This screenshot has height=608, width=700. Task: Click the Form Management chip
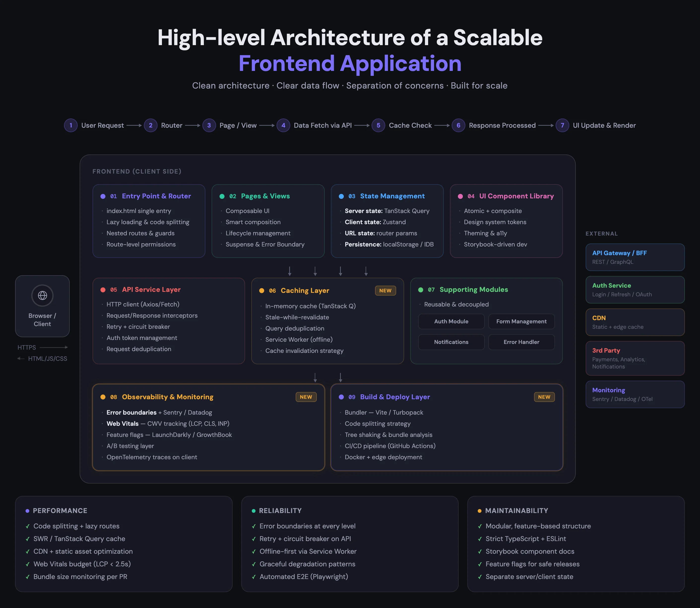pyautogui.click(x=521, y=321)
